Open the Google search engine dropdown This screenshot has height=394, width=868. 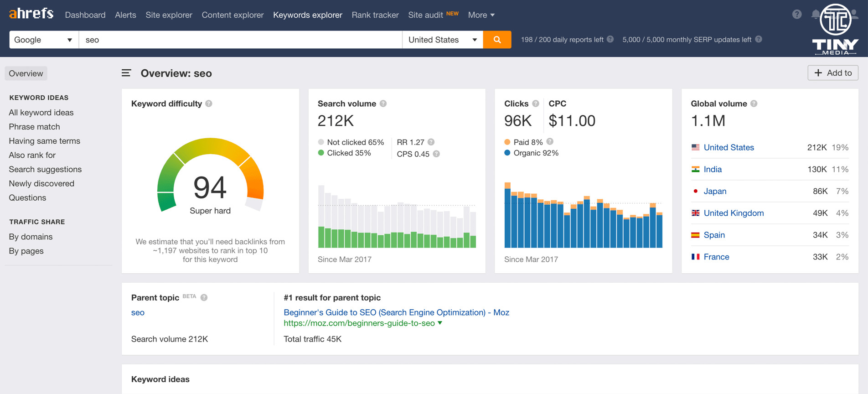43,40
